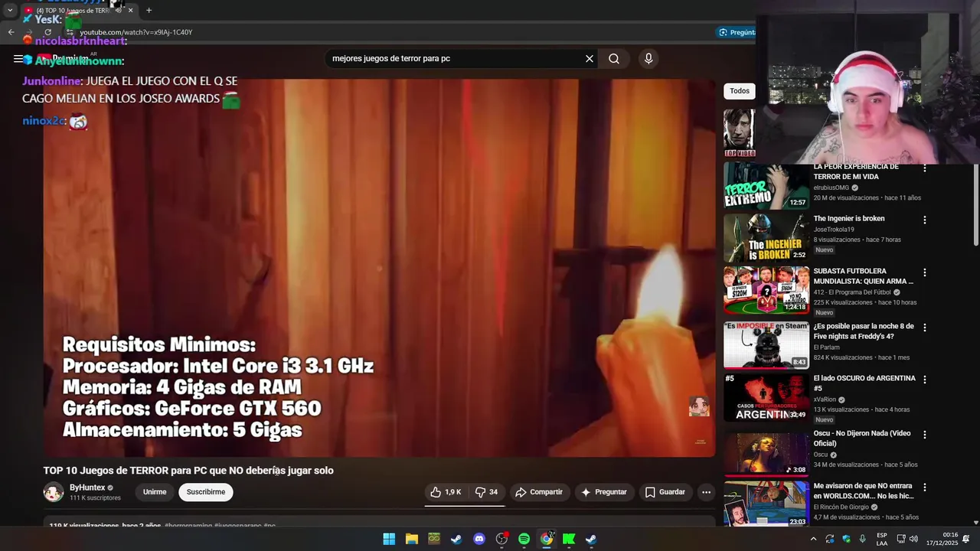Open options menu for The Ingenier is broken

point(924,220)
